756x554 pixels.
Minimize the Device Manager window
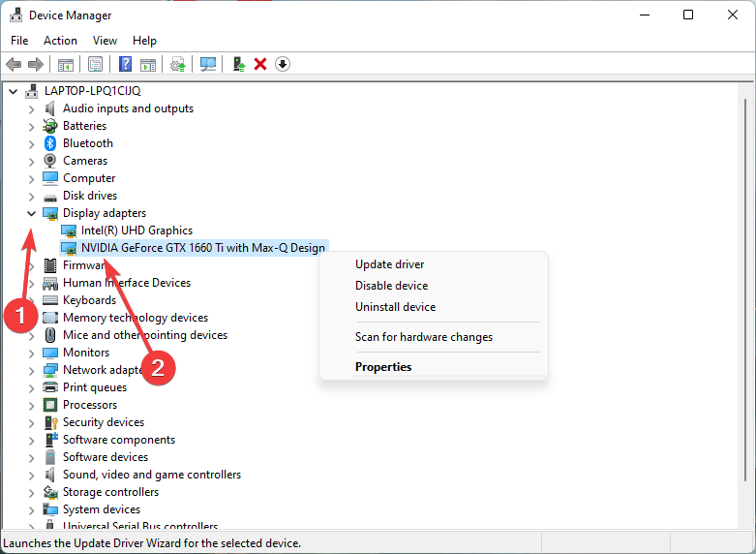pyautogui.click(x=645, y=15)
